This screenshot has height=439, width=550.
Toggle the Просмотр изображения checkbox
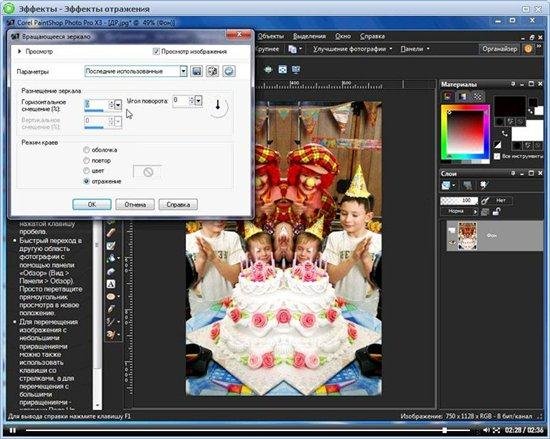pos(156,52)
